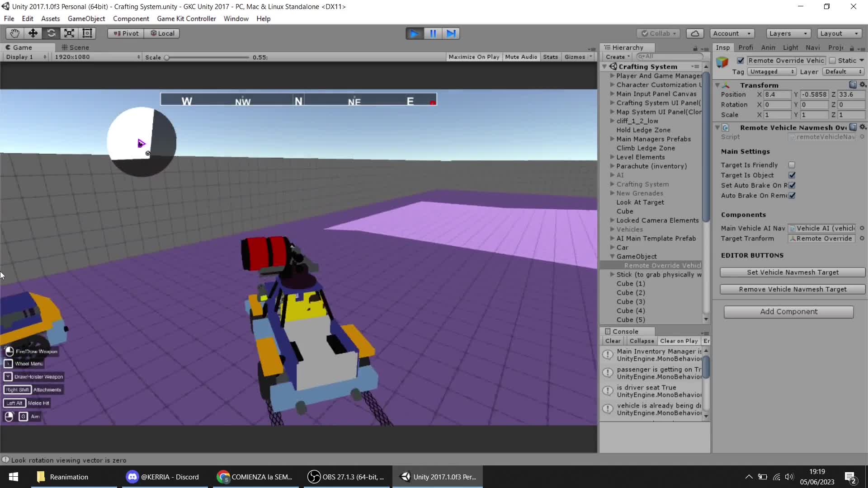The height and width of the screenshot is (488, 868).
Task: Click the Step frame button
Action: [451, 33]
